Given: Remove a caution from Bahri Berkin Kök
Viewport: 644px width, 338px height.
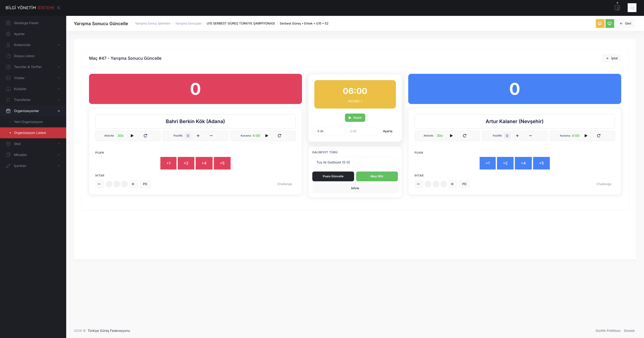Looking at the screenshot, I should click(x=99, y=184).
